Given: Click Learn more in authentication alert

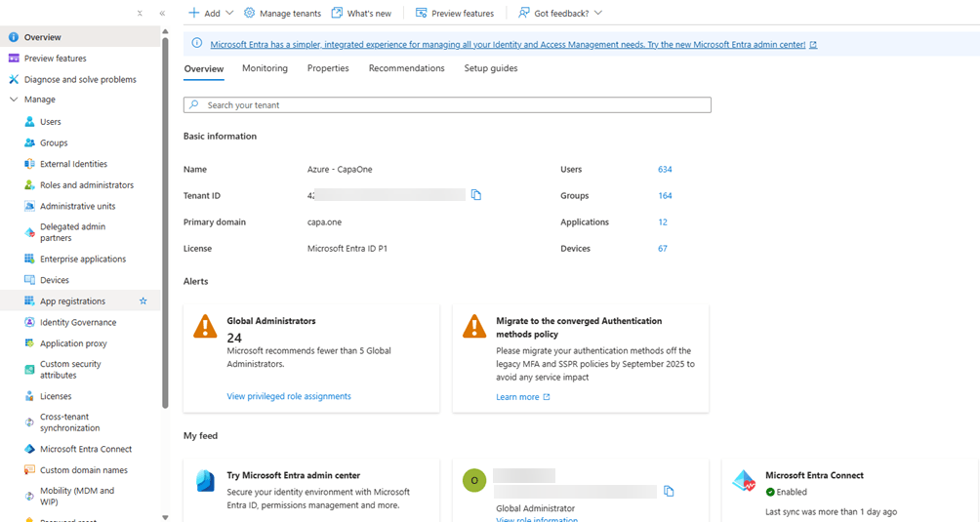Looking at the screenshot, I should (522, 396).
